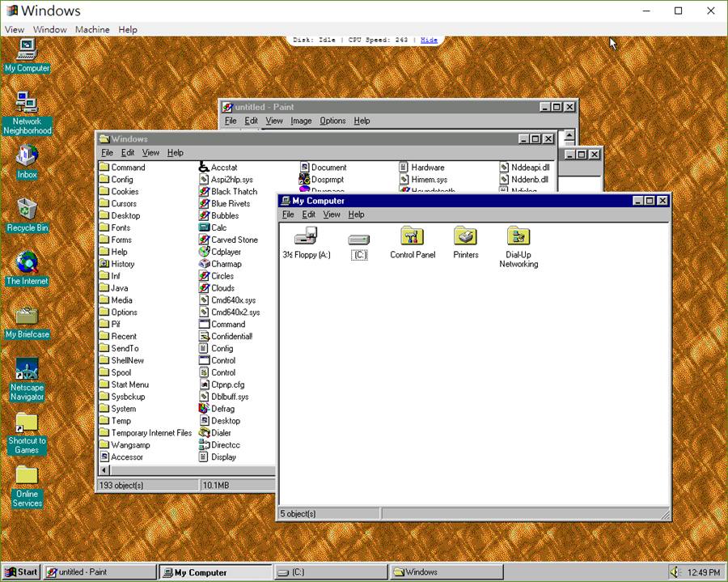Switch to untitled - Paint taskbar button
Image resolution: width=728 pixels, height=582 pixels.
point(99,572)
